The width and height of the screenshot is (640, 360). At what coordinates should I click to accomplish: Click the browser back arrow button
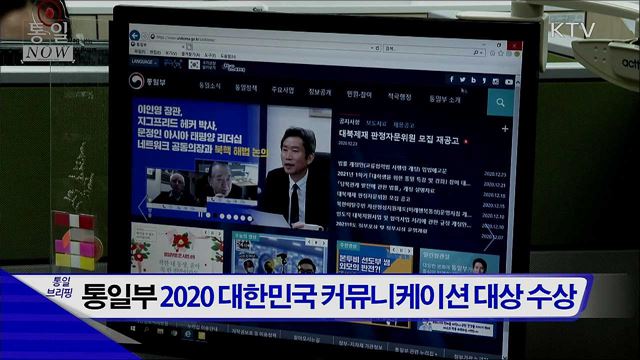135,35
